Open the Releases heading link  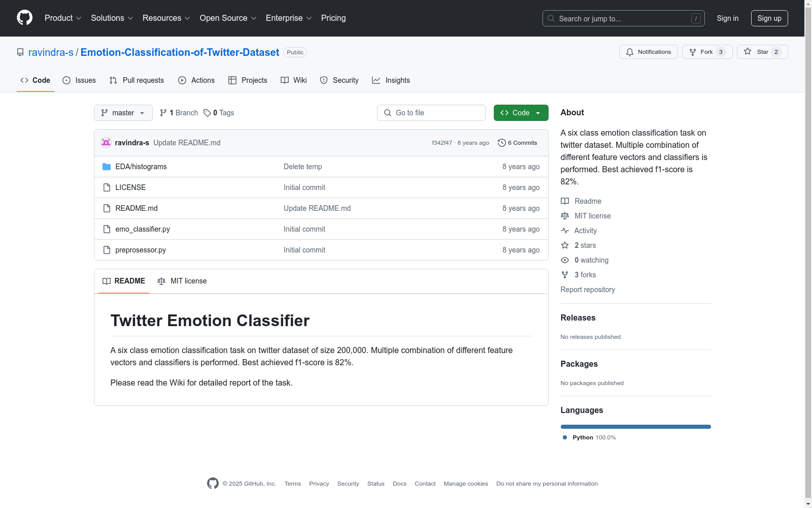point(578,318)
